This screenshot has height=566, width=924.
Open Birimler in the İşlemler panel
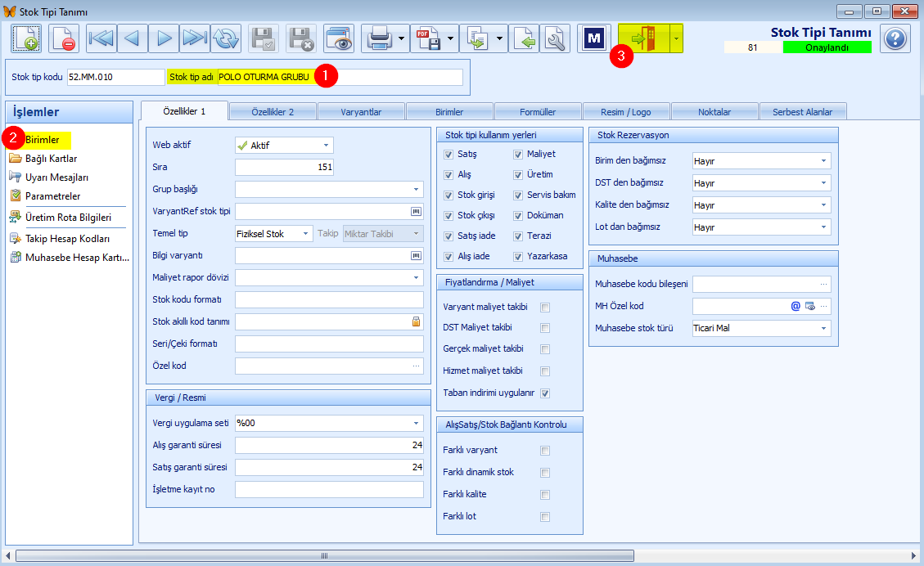pyautogui.click(x=42, y=140)
